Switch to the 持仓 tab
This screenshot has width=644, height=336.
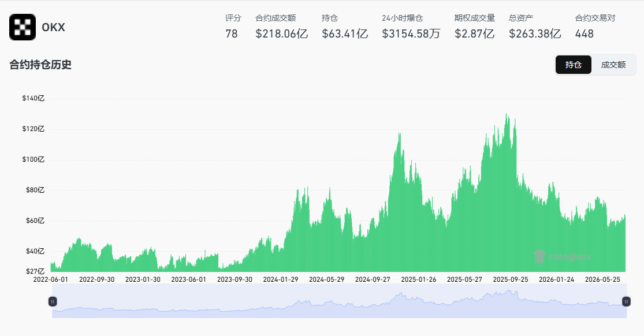pos(574,65)
